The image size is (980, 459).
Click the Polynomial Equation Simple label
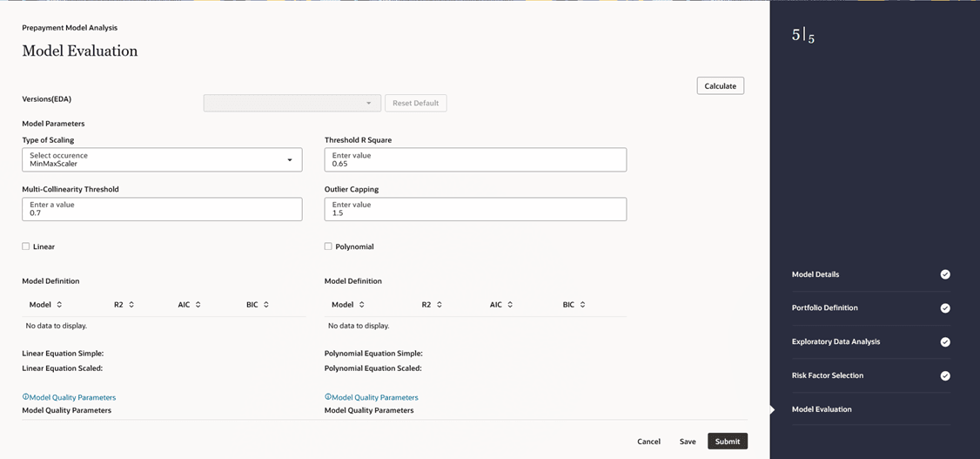tap(373, 354)
